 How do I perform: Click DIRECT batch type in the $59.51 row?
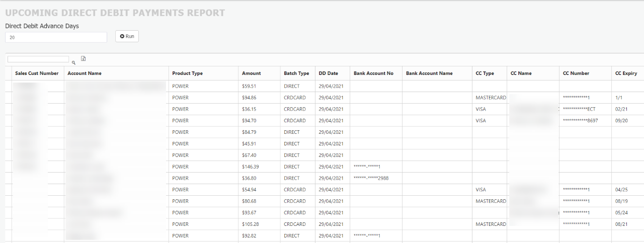tap(292, 86)
